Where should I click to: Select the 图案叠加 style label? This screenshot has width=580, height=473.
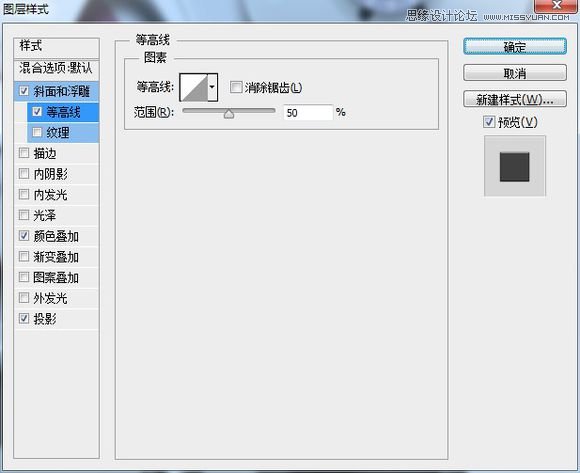pos(56,277)
